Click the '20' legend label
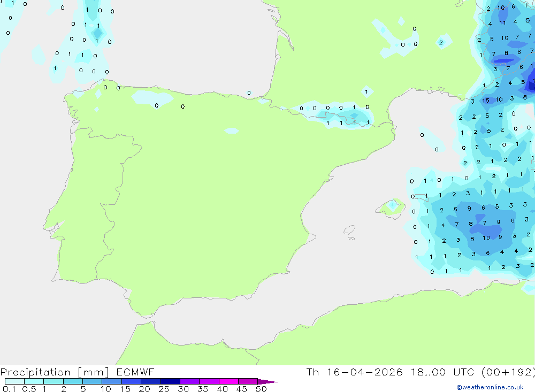The height and width of the screenshot is (392, 535). (x=144, y=389)
